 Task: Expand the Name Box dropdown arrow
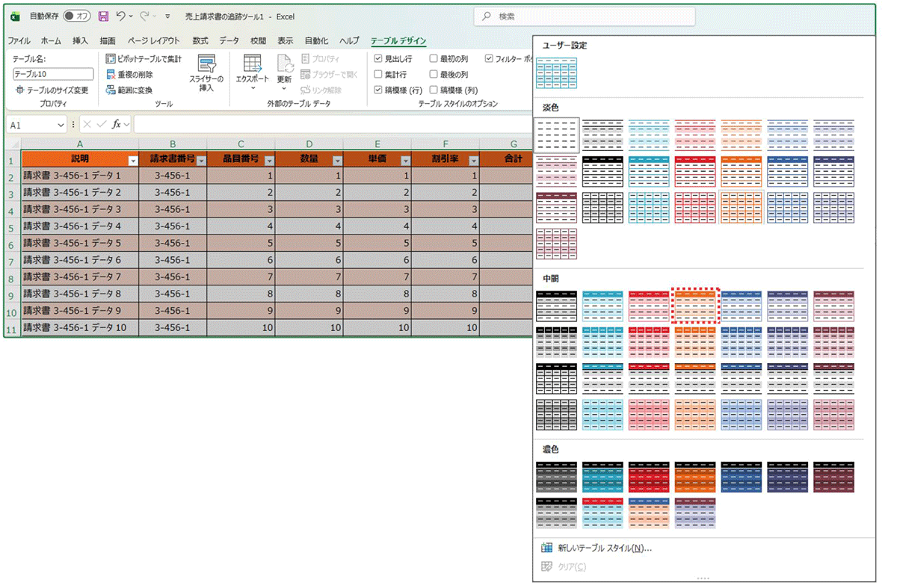pos(60,125)
